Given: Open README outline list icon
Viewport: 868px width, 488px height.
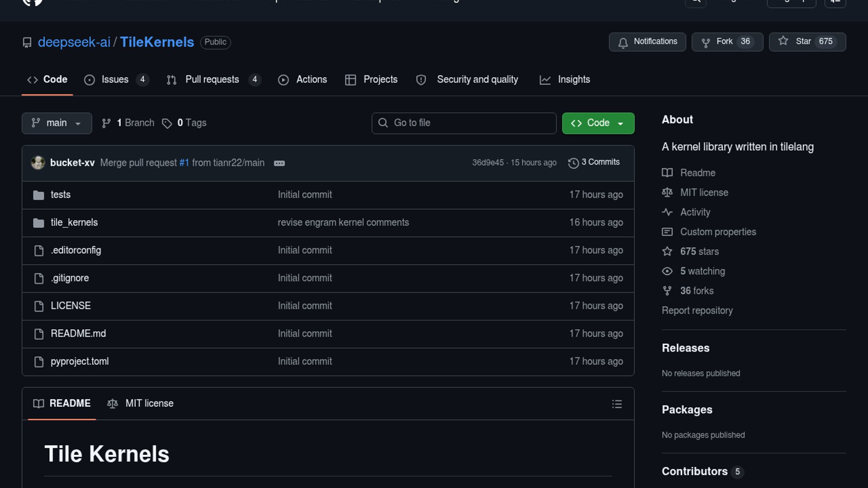Looking at the screenshot, I should (617, 404).
